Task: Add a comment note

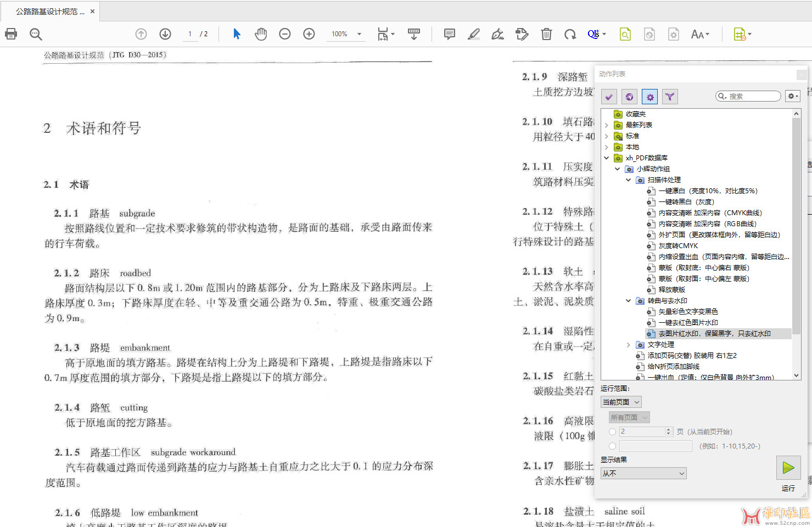Action: 450,34
